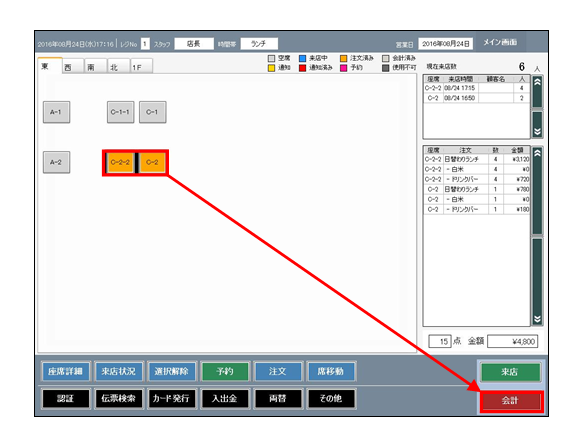Screen dimensions: 581x441
Task: Select the C-2-2 白米 order row
Action: (x=477, y=169)
